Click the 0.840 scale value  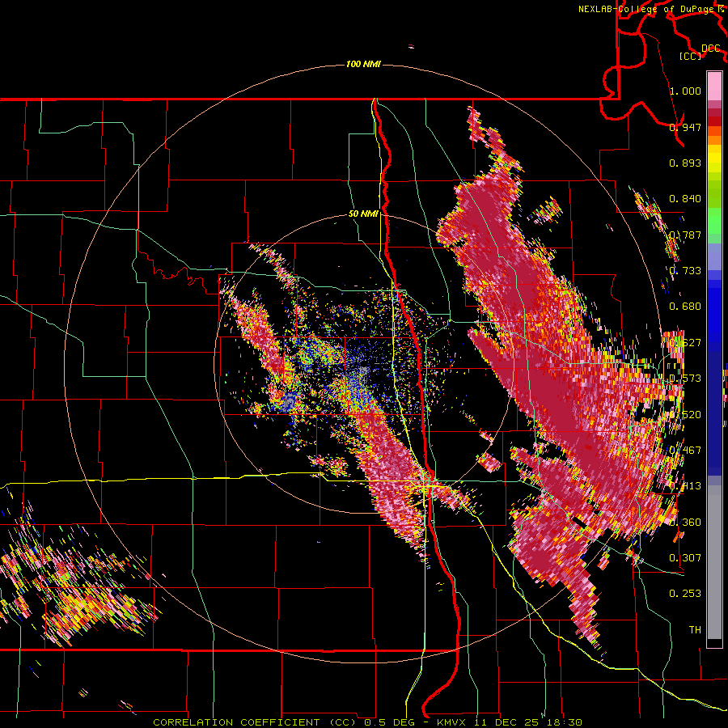685,199
